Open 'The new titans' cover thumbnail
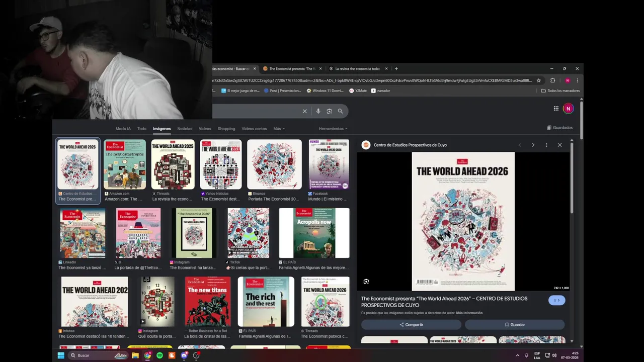 pyautogui.click(x=207, y=302)
